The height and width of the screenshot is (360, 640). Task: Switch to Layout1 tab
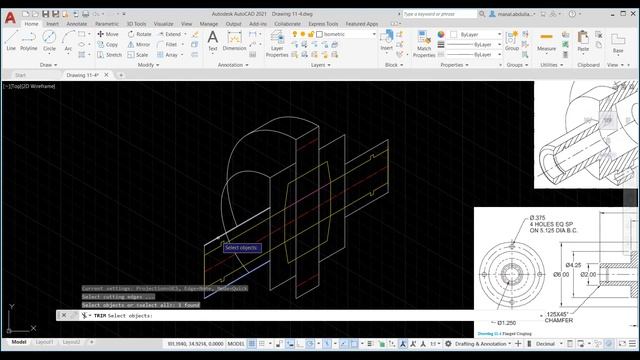pyautogui.click(x=44, y=342)
